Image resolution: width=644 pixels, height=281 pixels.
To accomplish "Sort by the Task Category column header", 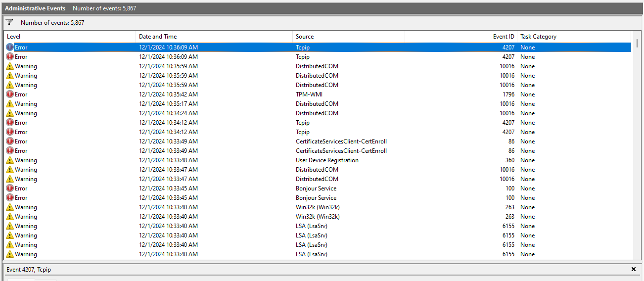I will click(x=574, y=37).
